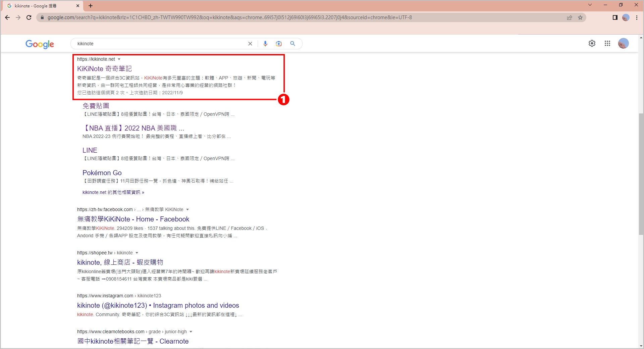
Task: Click the zh-tw.facebook.com breadcrumb
Action: (x=130, y=209)
